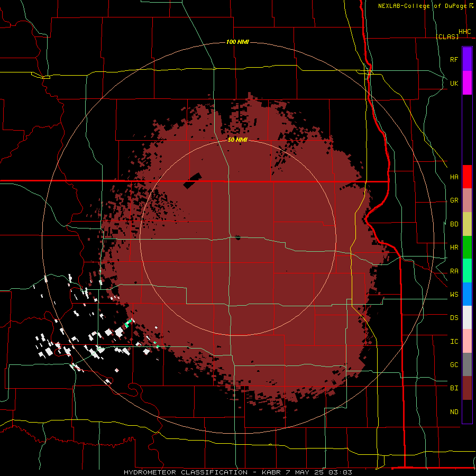Screen dimensions: 476x476
Task: Click the "RF" legend label
Action: (454, 60)
